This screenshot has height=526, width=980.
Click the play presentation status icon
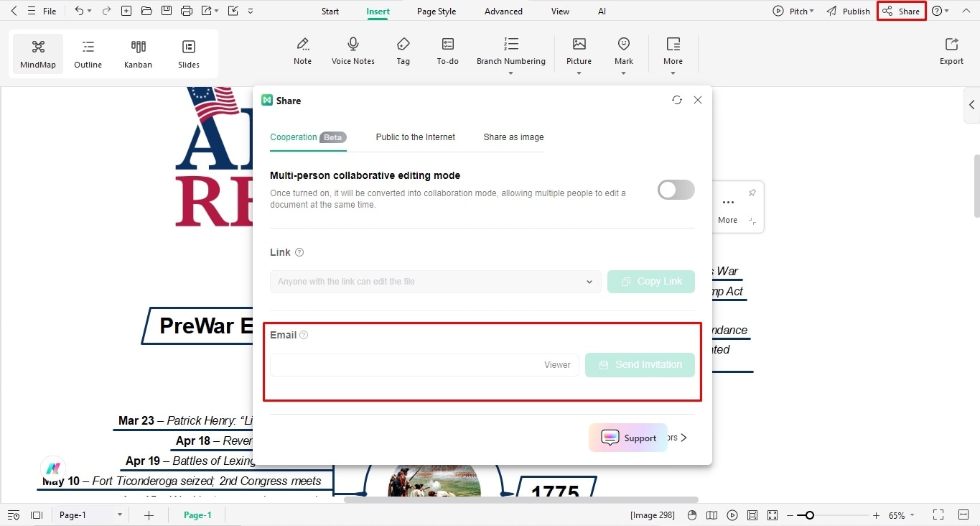point(732,515)
